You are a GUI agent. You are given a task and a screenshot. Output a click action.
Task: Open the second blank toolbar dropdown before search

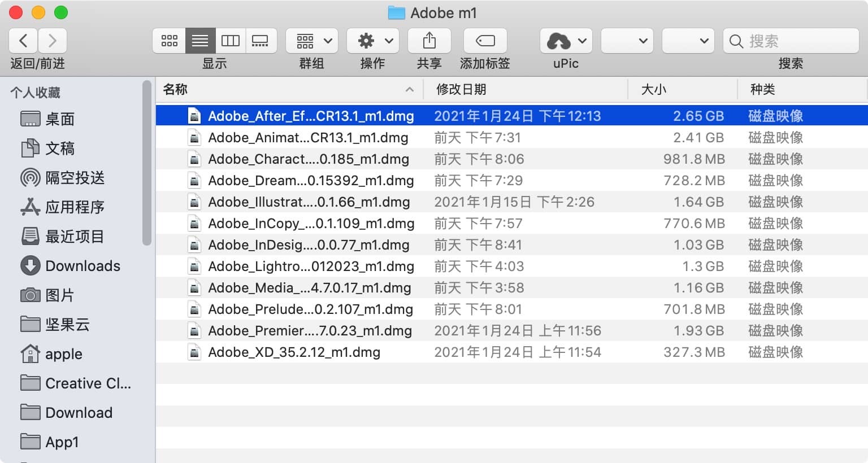[688, 41]
